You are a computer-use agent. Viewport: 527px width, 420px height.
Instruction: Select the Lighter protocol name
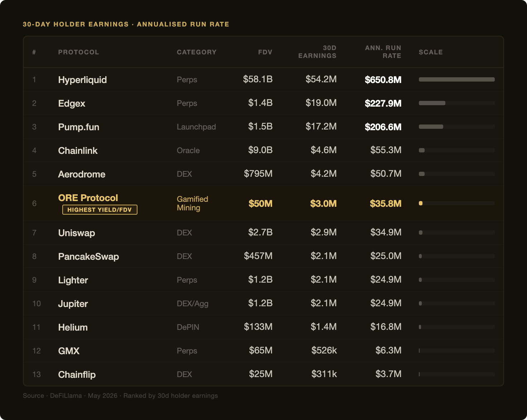73,280
